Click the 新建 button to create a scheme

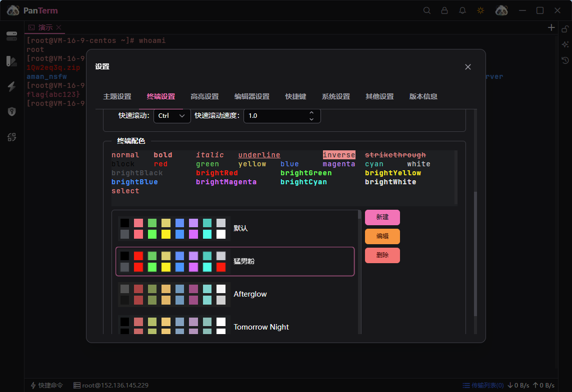(x=382, y=217)
